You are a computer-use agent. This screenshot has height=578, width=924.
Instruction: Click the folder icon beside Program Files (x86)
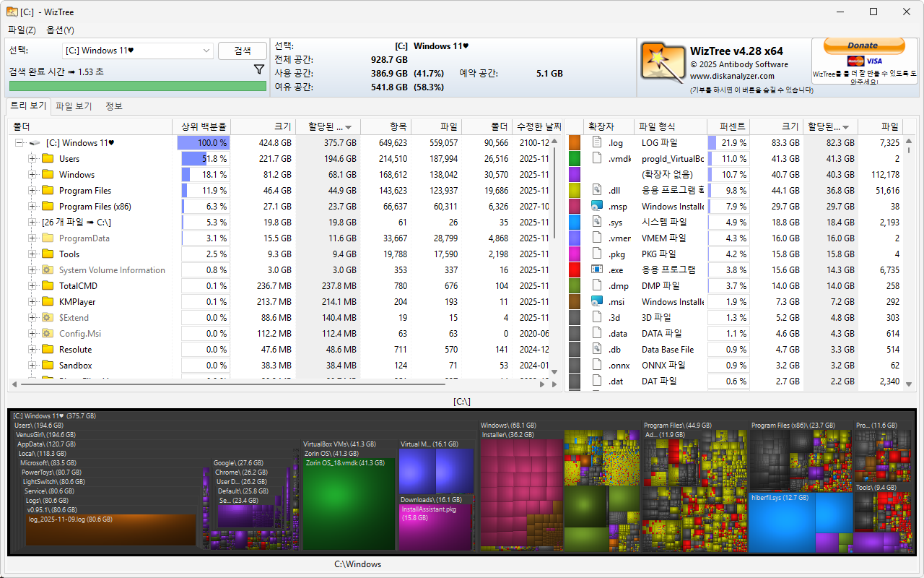click(x=48, y=207)
